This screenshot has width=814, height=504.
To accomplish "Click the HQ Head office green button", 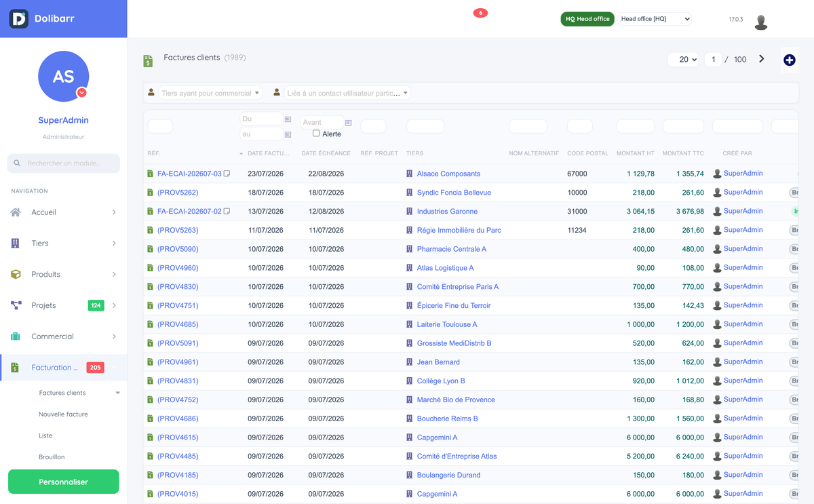I will point(587,19).
